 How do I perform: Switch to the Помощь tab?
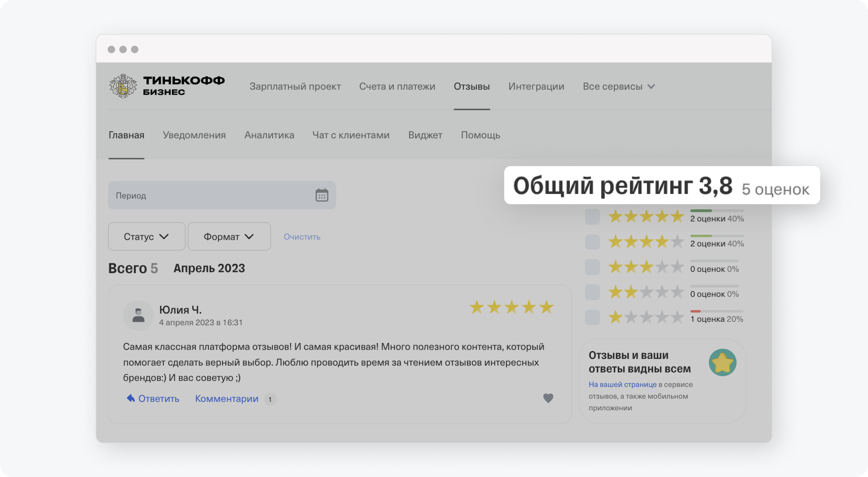480,135
